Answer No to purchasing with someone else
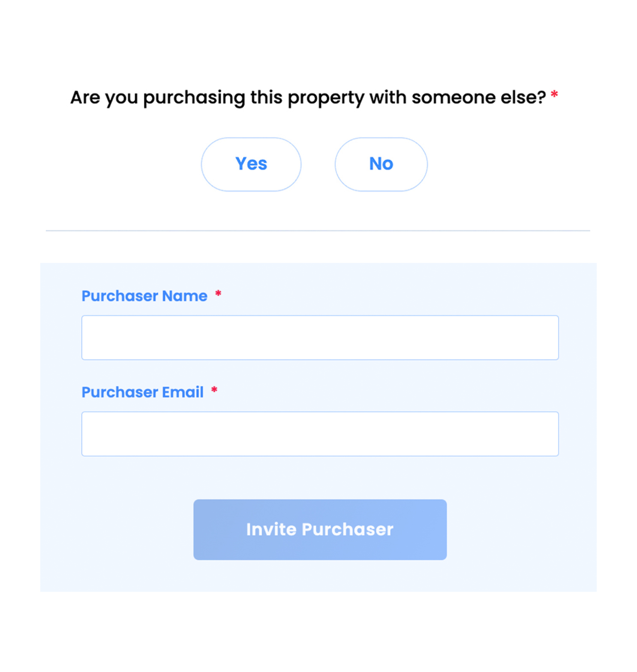This screenshot has height=672, width=637. tap(381, 164)
